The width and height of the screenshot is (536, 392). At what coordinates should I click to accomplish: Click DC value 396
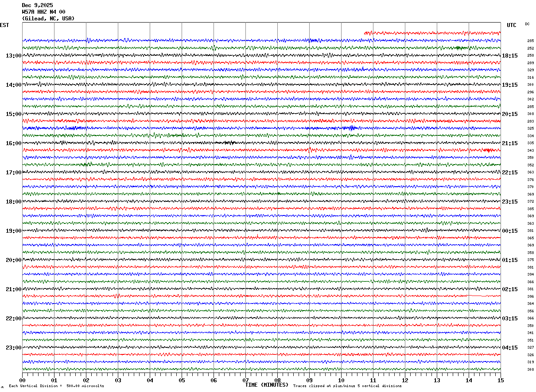point(530,296)
